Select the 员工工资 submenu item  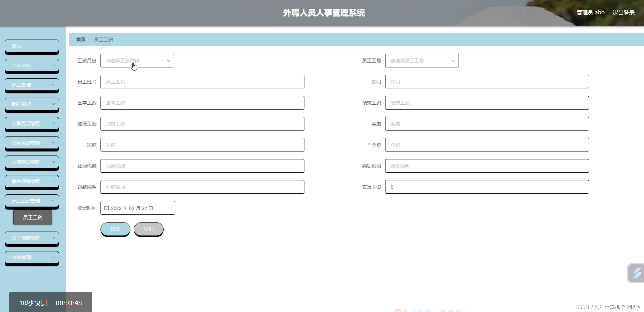point(33,217)
